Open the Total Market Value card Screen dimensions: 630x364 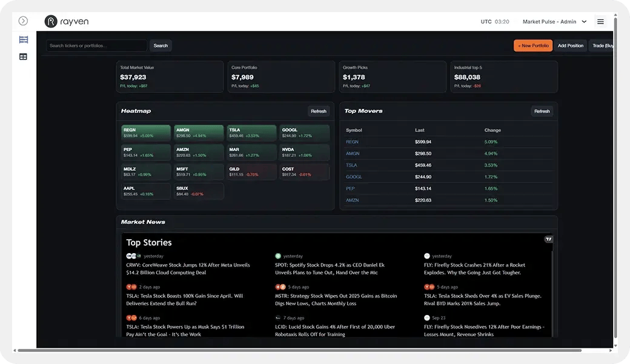coord(170,77)
